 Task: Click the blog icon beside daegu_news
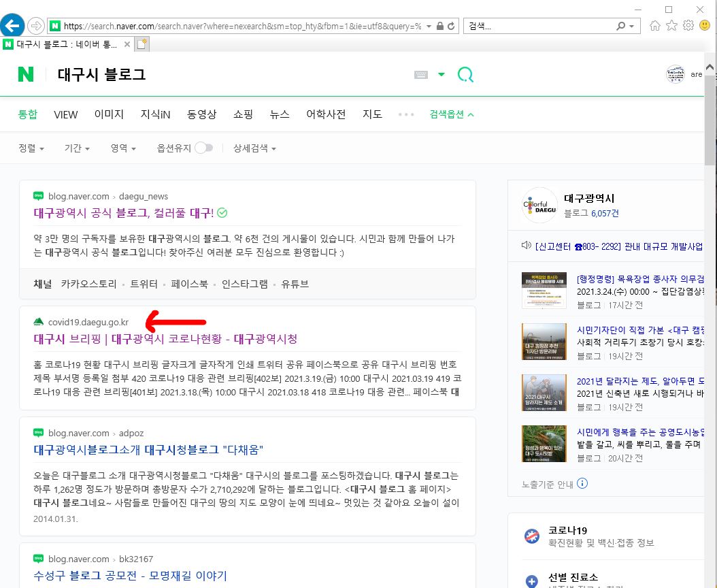click(x=38, y=196)
